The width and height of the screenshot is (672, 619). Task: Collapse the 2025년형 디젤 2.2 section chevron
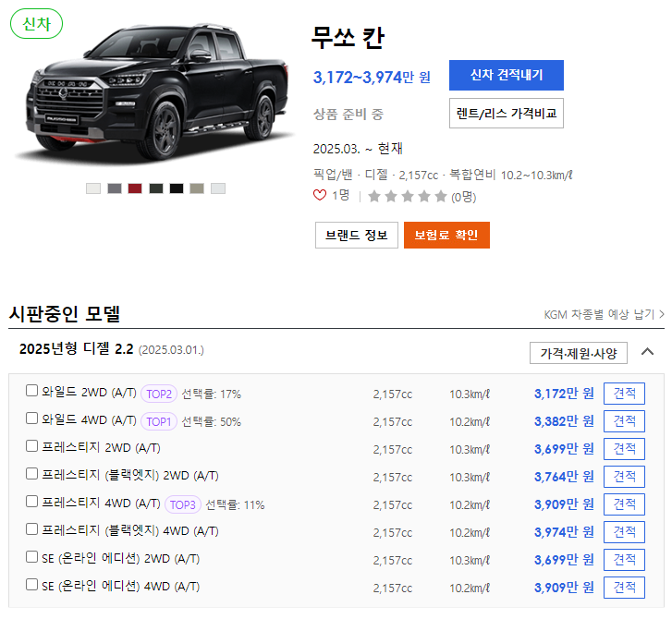coord(647,352)
